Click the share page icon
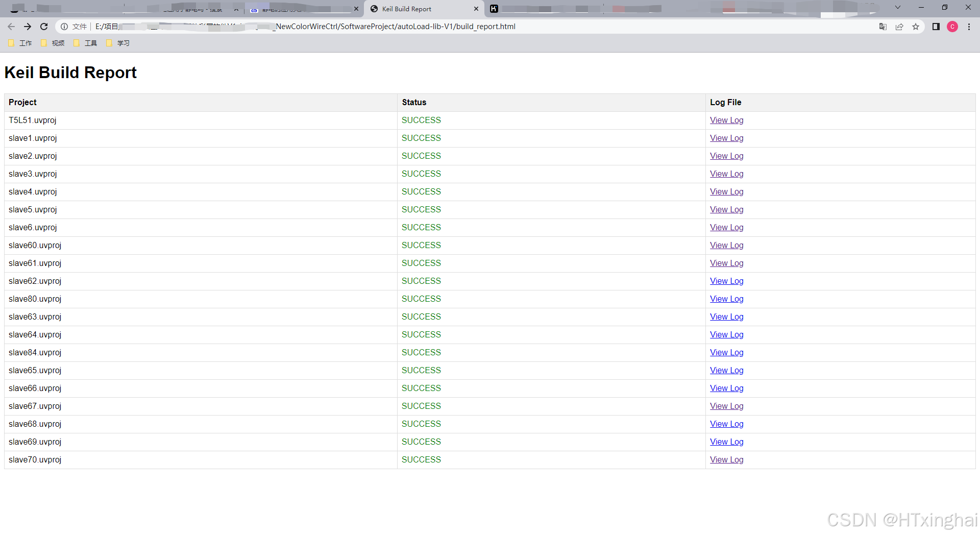This screenshot has width=980, height=536. click(x=899, y=27)
